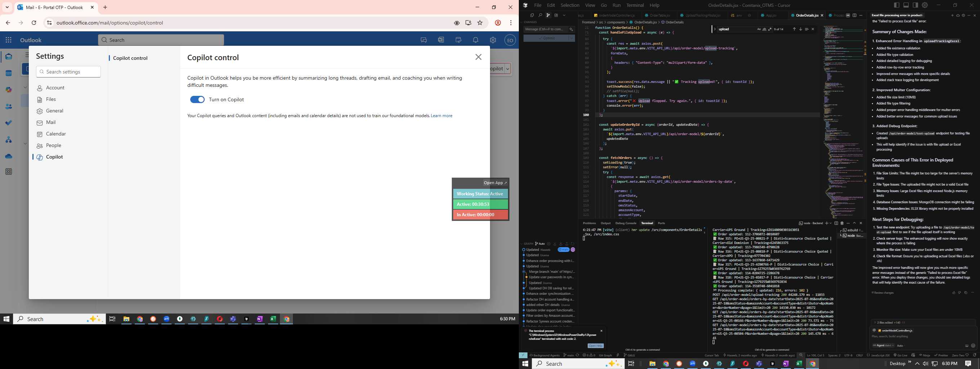
Task: Select the esbuild terminal in the list
Action: coord(852,230)
